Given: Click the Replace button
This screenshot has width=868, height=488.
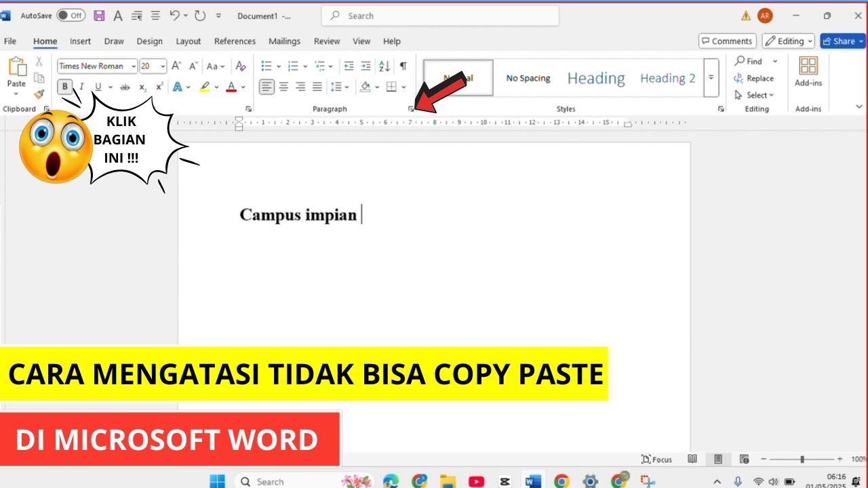Looking at the screenshot, I should 754,78.
